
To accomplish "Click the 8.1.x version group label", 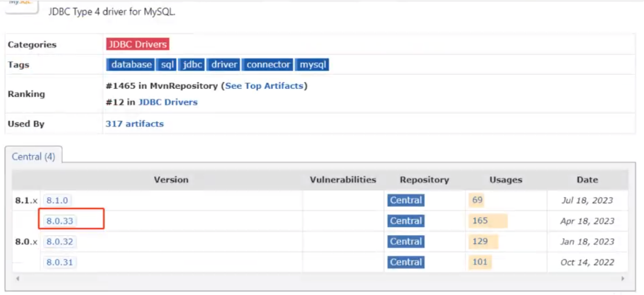I will click(26, 200).
